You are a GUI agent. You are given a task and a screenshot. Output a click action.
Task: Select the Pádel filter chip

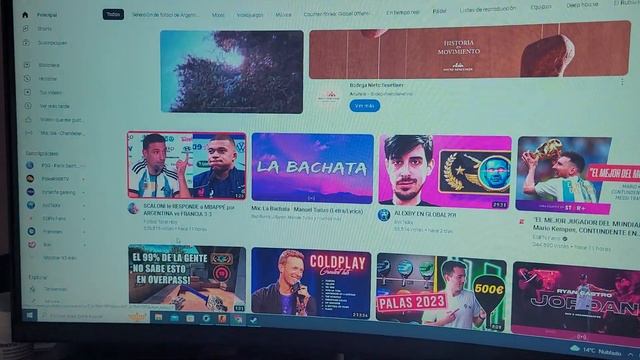tap(439, 11)
